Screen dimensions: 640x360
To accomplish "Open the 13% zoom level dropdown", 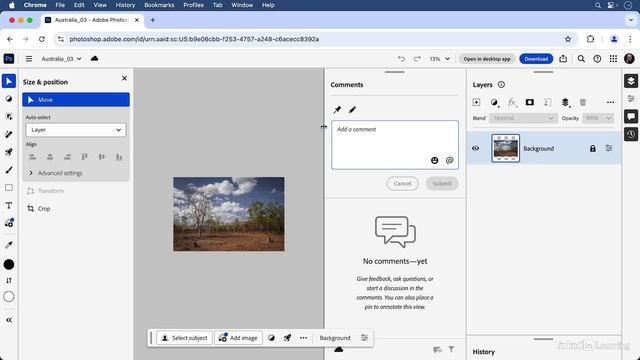I will point(440,59).
